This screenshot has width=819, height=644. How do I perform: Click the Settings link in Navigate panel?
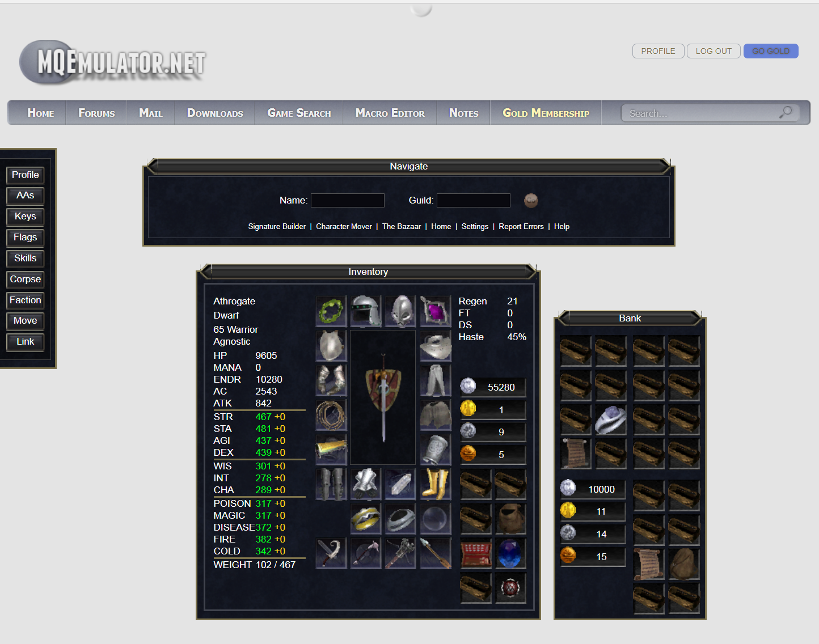pos(475,226)
